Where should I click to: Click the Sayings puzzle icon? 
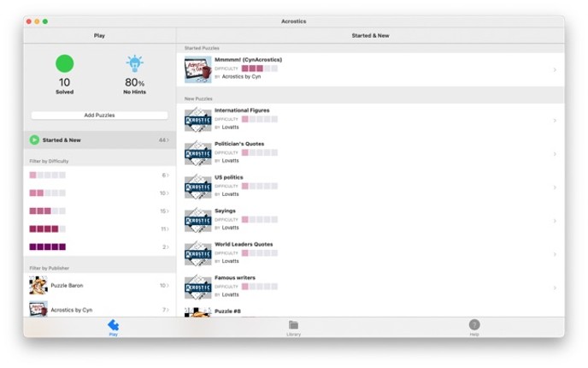coord(198,220)
